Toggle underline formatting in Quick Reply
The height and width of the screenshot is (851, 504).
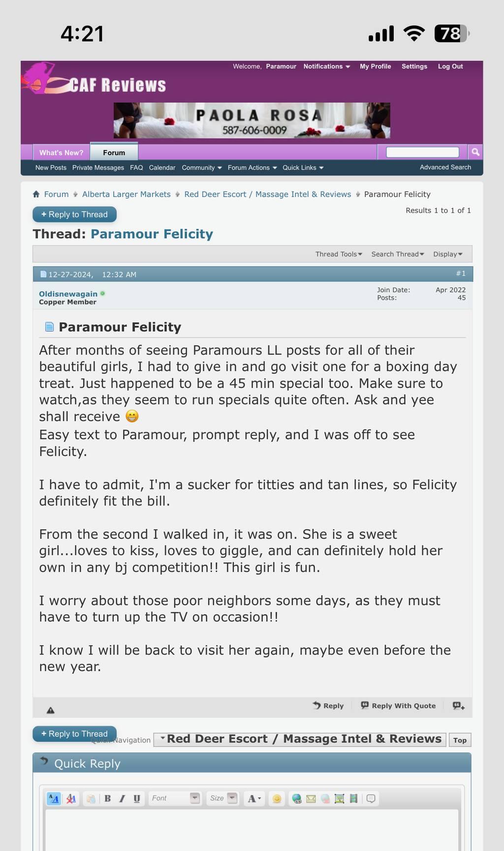coord(137,799)
